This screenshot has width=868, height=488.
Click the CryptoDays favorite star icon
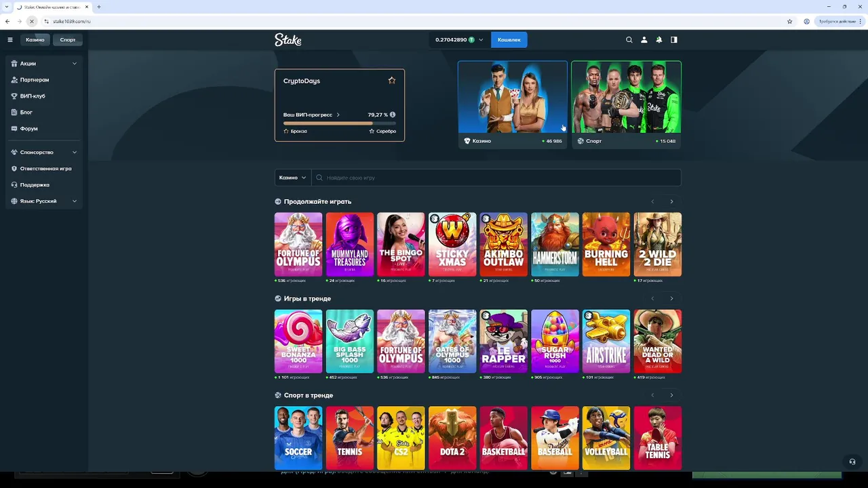pyautogui.click(x=392, y=81)
